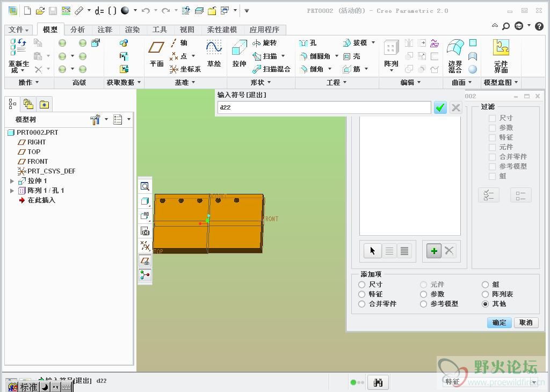
Task: Select the Reference Model radio button
Action: click(x=423, y=304)
